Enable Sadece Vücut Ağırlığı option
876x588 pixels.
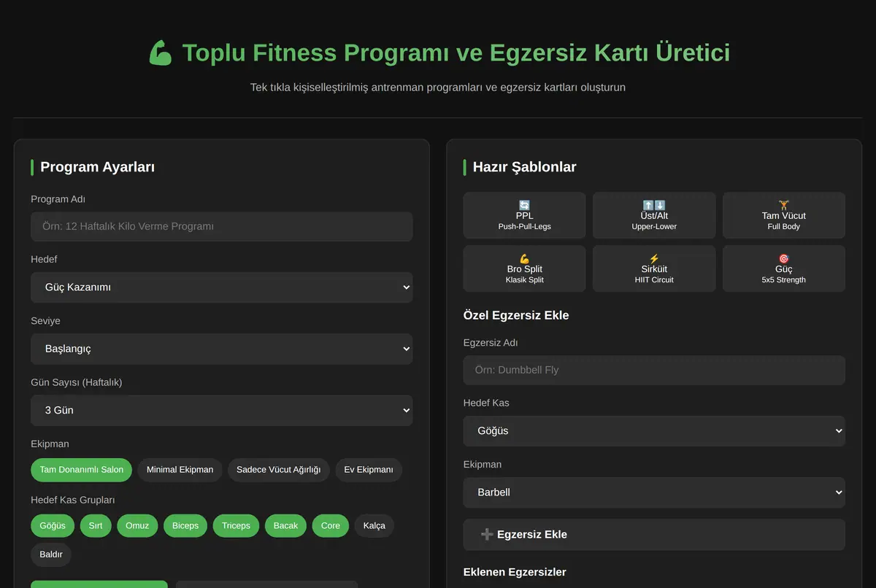279,470
